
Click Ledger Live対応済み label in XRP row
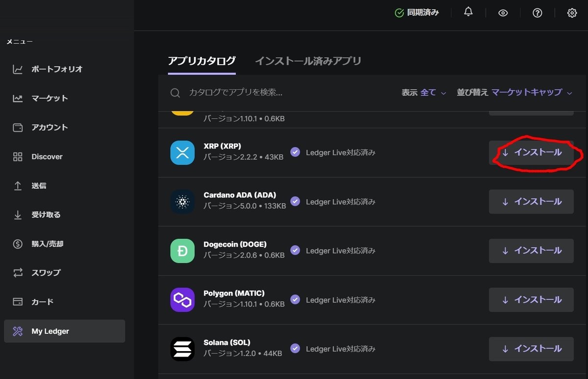pyautogui.click(x=341, y=152)
